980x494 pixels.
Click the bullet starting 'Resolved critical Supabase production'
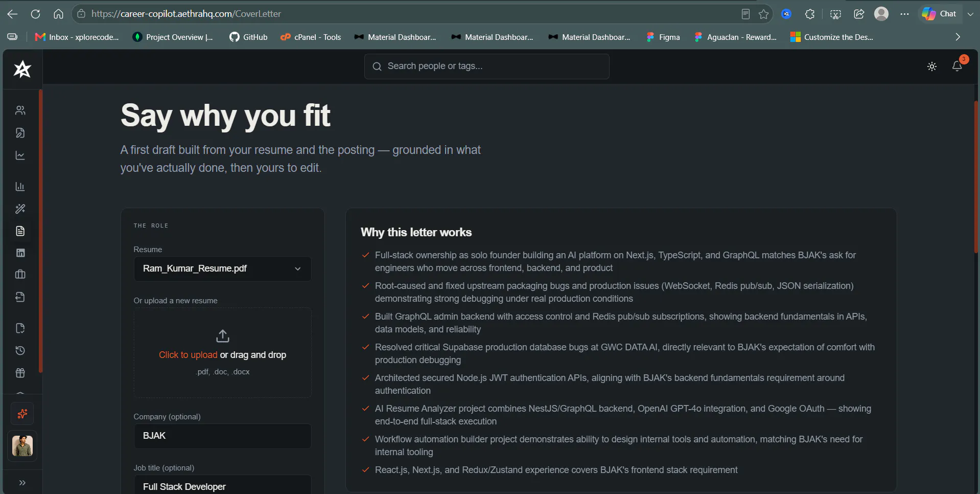625,353
